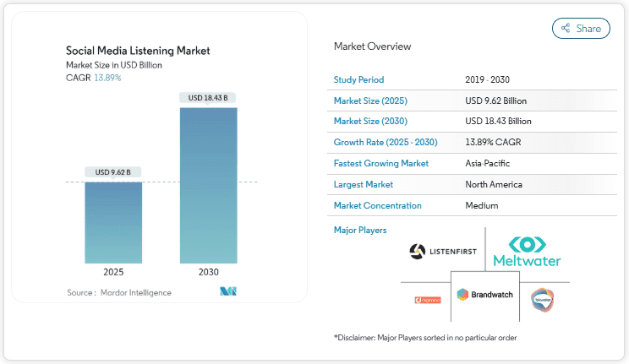Image resolution: width=629 pixels, height=364 pixels.
Task: Click the Growth Rate (2025 - 2030) label
Action: (386, 143)
